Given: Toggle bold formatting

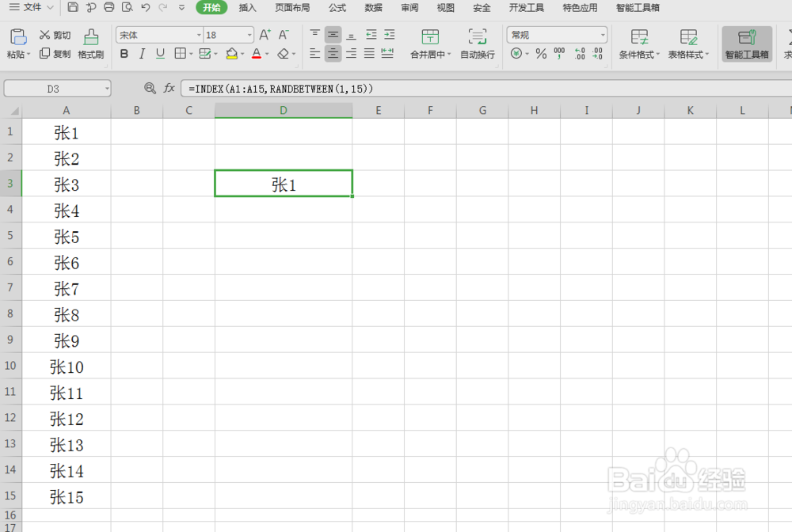Looking at the screenshot, I should tap(124, 54).
